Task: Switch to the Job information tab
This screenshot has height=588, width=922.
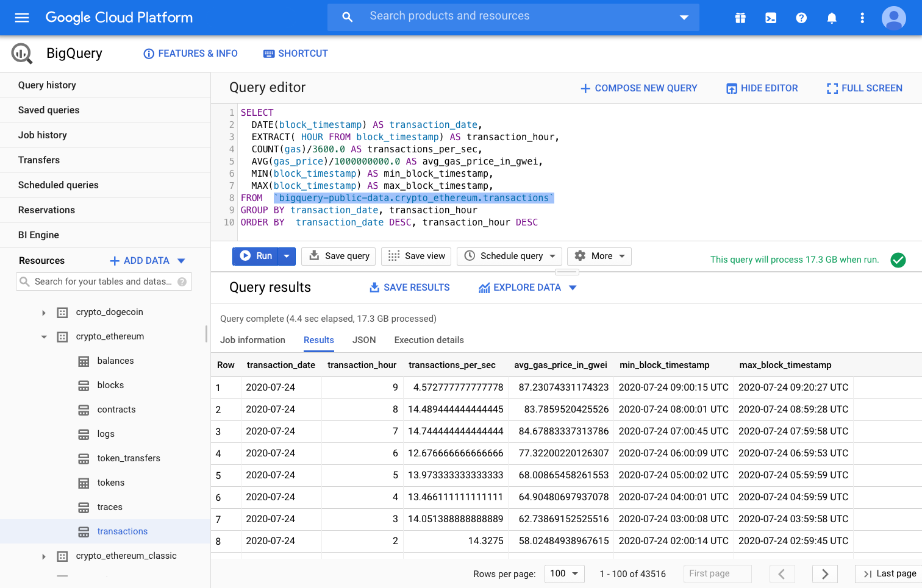Action: click(x=252, y=340)
